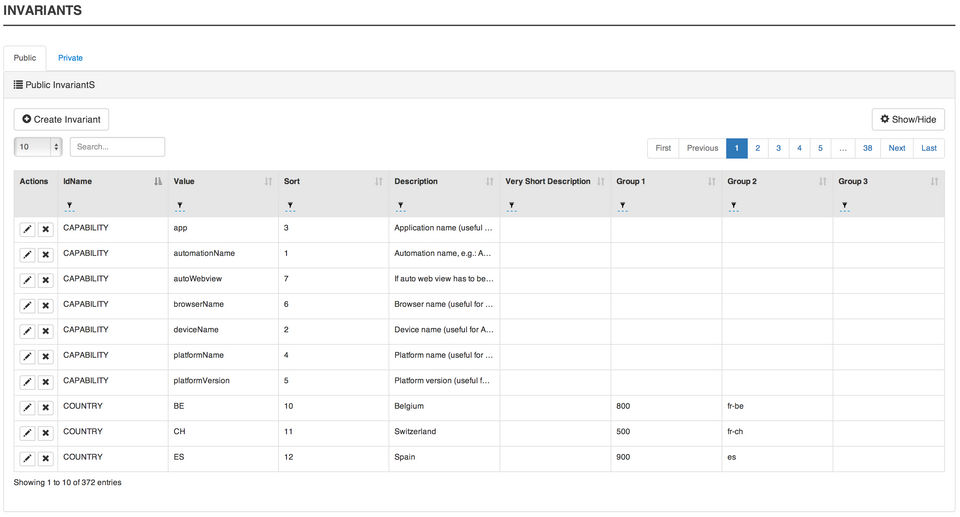This screenshot has height=517, width=960.
Task: Remove the platformVersion row
Action: 45,382
